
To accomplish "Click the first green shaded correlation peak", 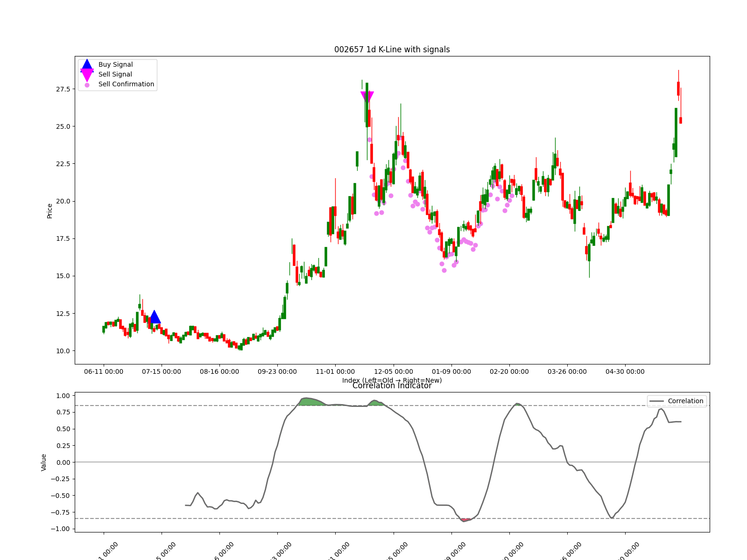I will (312, 402).
